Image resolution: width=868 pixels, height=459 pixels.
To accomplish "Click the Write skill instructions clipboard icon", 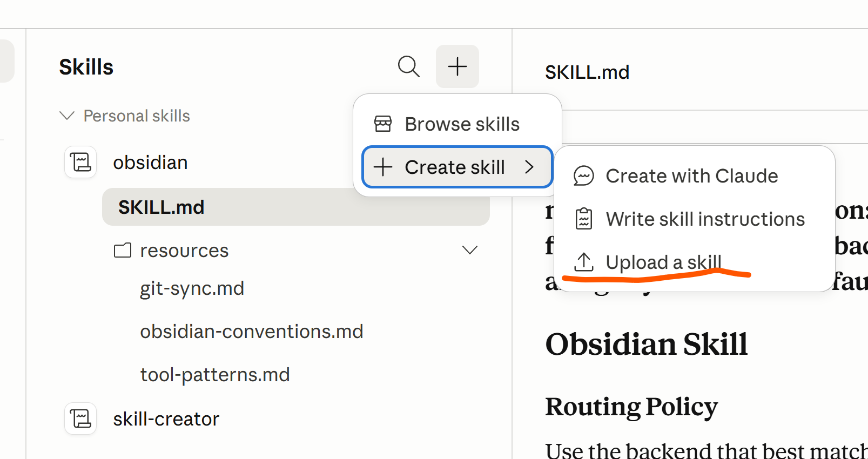I will coord(583,219).
